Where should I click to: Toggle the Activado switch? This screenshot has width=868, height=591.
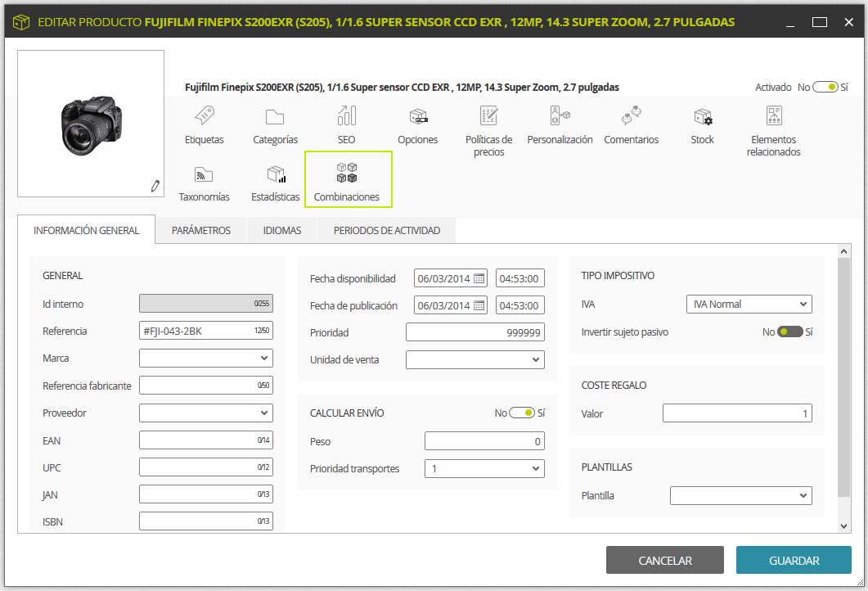(x=825, y=87)
